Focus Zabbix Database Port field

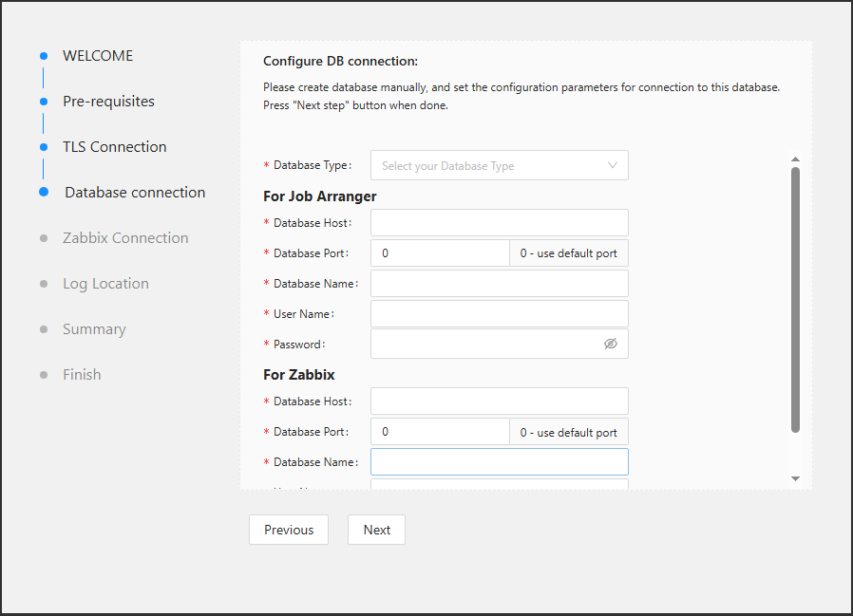pos(440,432)
